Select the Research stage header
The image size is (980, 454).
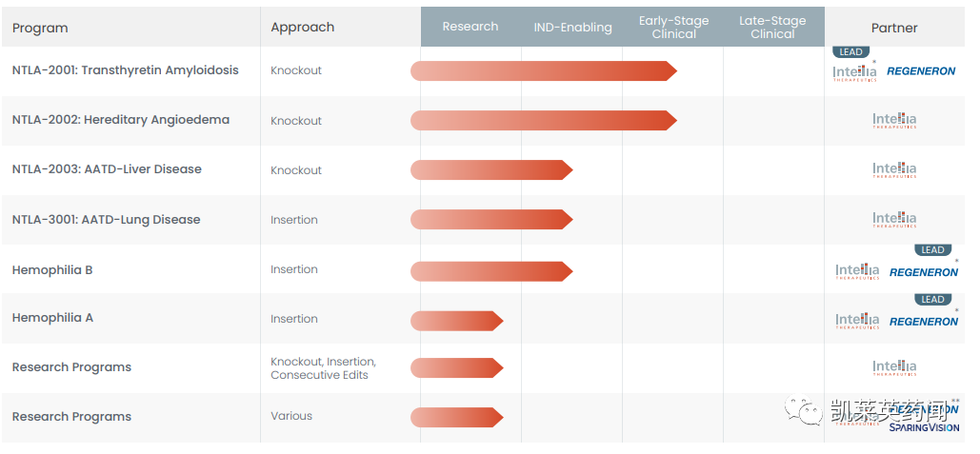(x=470, y=27)
